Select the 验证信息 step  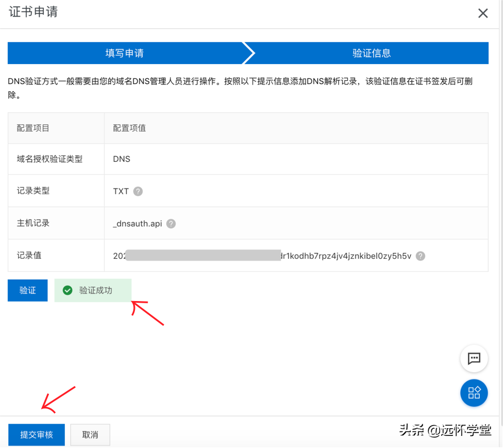(371, 53)
